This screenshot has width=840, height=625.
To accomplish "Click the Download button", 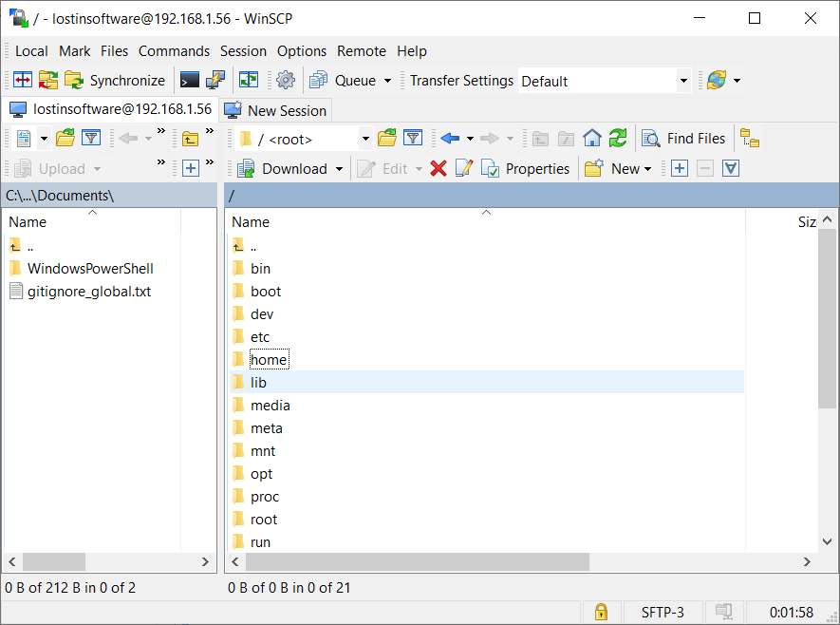I will tap(282, 169).
